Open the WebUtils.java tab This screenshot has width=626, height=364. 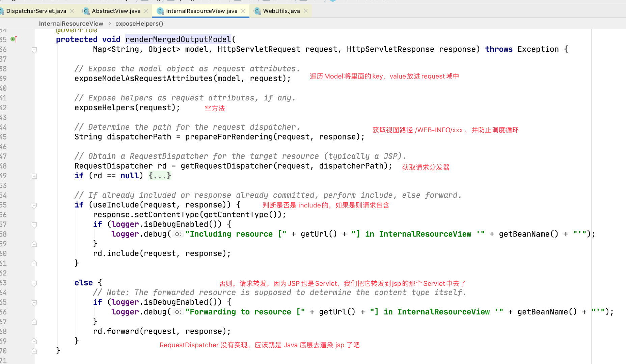pos(281,11)
